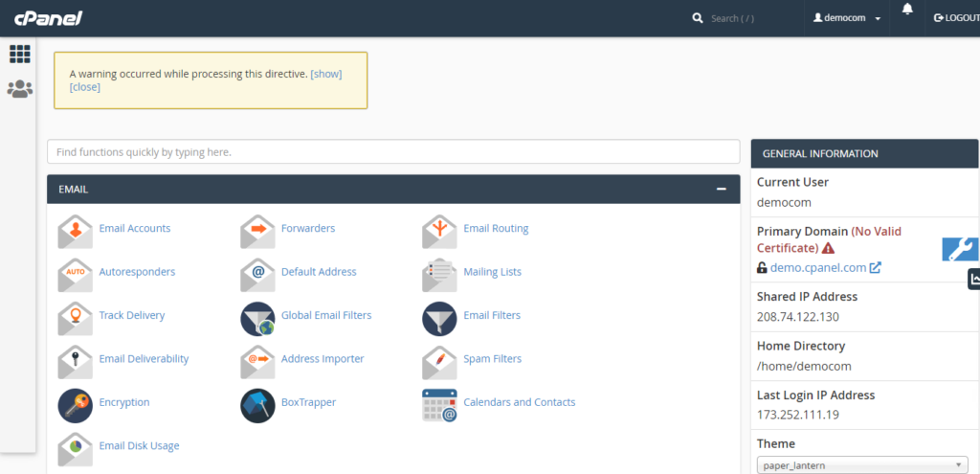This screenshot has height=474, width=980.
Task: Click the home grid icon in sidebar
Action: point(20,55)
